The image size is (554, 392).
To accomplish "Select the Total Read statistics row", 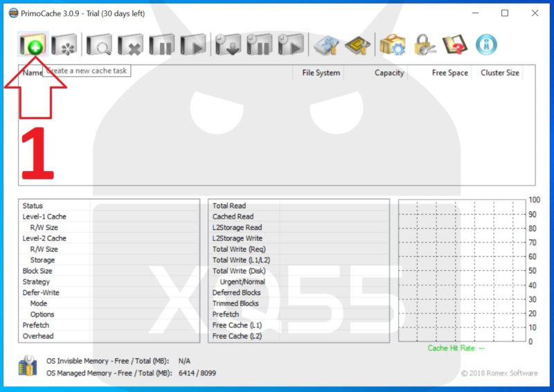I will (x=229, y=206).
